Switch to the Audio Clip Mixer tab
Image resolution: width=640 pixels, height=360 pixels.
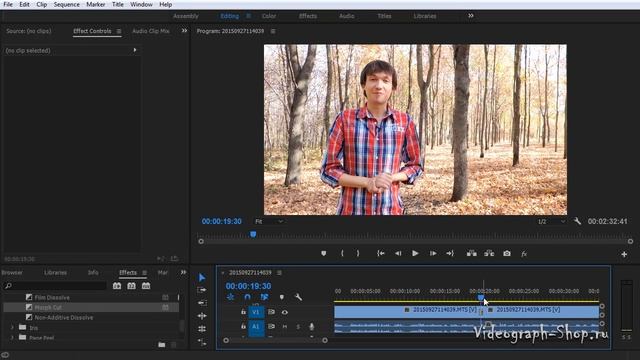click(x=151, y=31)
